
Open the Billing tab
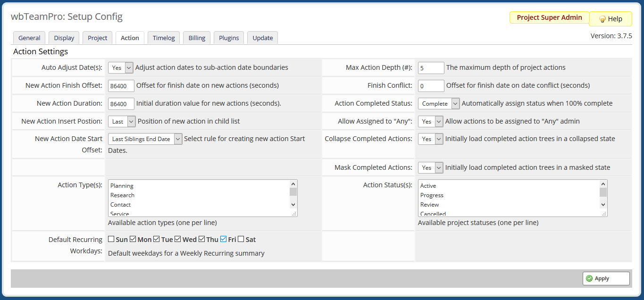click(x=197, y=38)
